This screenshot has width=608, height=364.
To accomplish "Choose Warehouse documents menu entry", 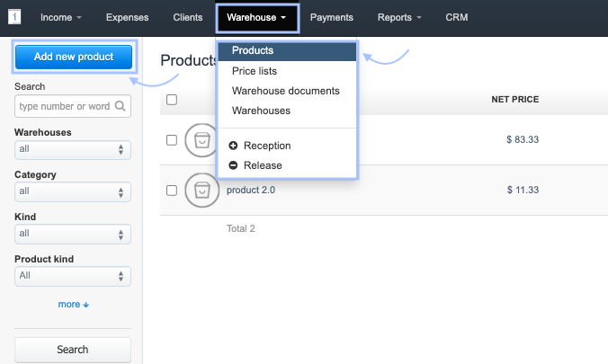I will point(285,91).
